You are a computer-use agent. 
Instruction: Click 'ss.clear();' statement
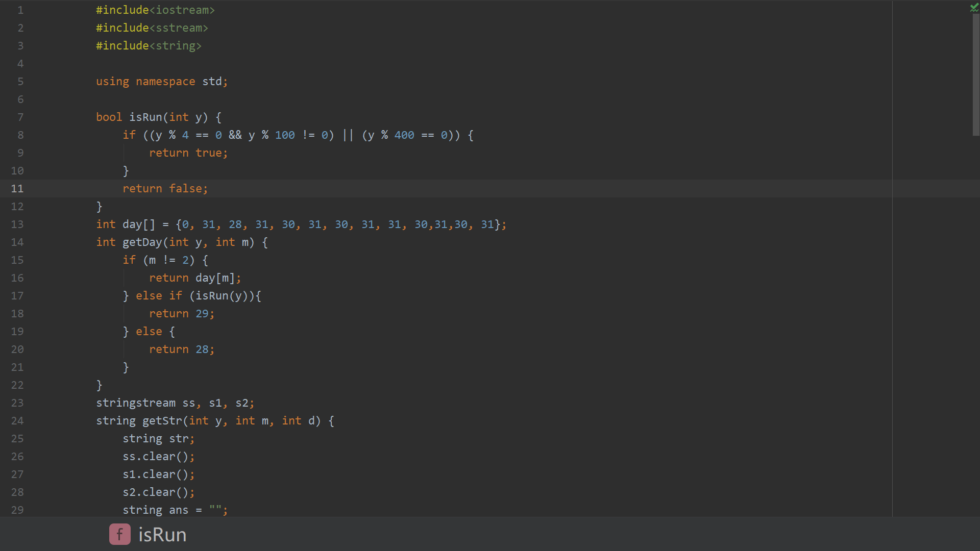pyautogui.click(x=159, y=457)
